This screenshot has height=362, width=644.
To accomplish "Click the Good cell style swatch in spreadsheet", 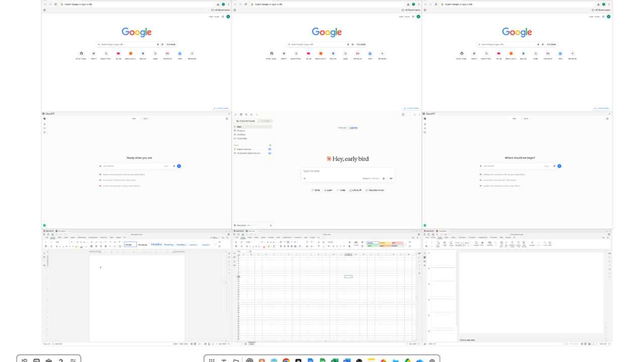I will [373, 246].
